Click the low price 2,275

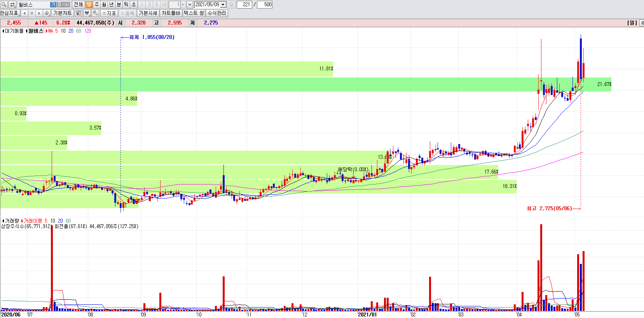point(211,23)
